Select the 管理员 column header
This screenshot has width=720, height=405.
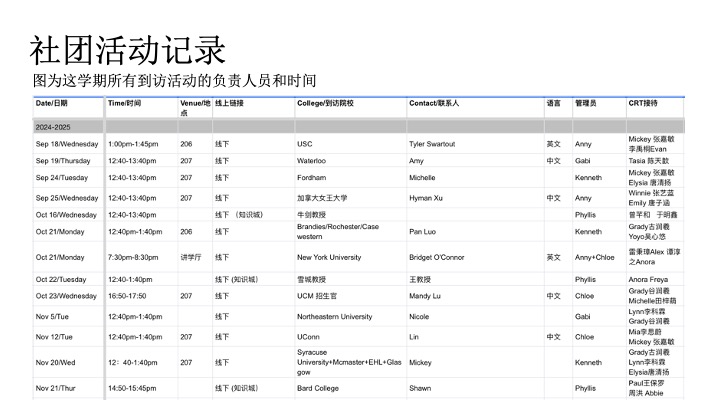point(586,103)
